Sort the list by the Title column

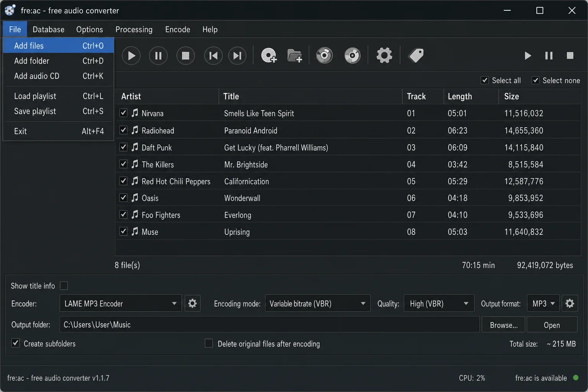pos(310,96)
